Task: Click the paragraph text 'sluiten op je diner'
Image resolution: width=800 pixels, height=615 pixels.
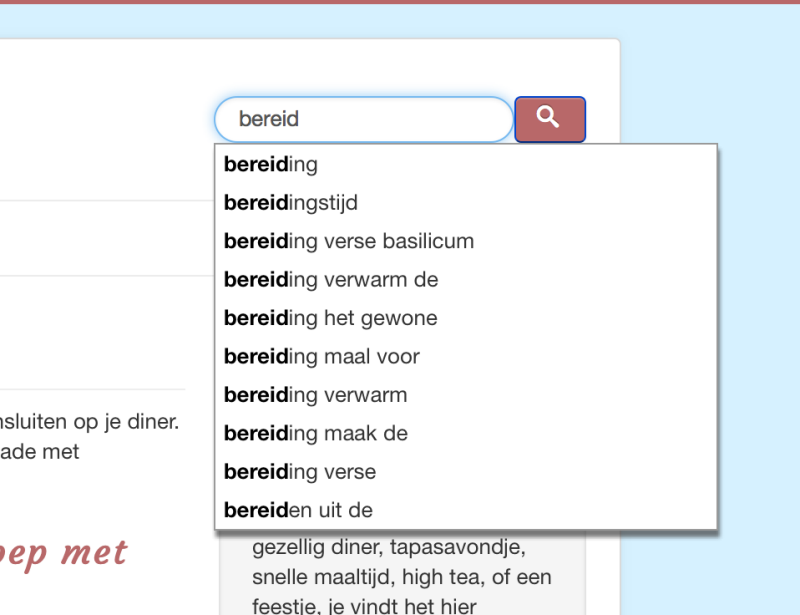Action: coord(89,422)
